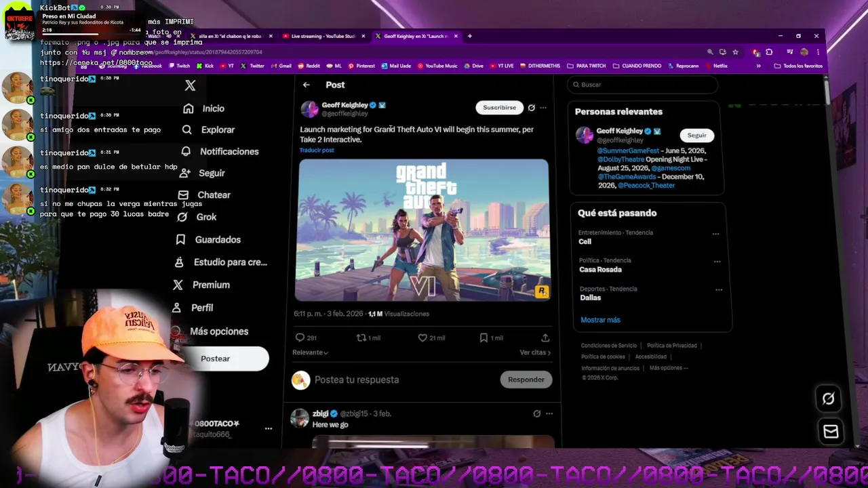Open Twitch bookmark
The height and width of the screenshot is (488, 868).
[180, 66]
